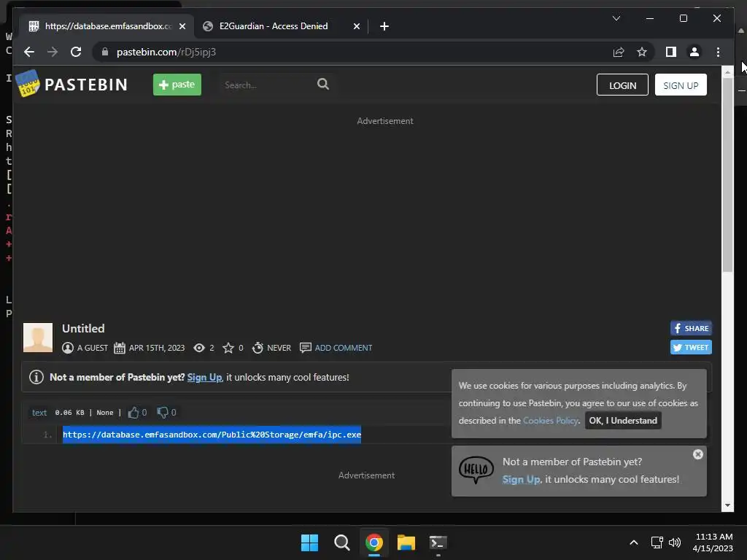Close the database.emfasandbox tab
Image resolution: width=747 pixels, height=560 pixels.
182,26
